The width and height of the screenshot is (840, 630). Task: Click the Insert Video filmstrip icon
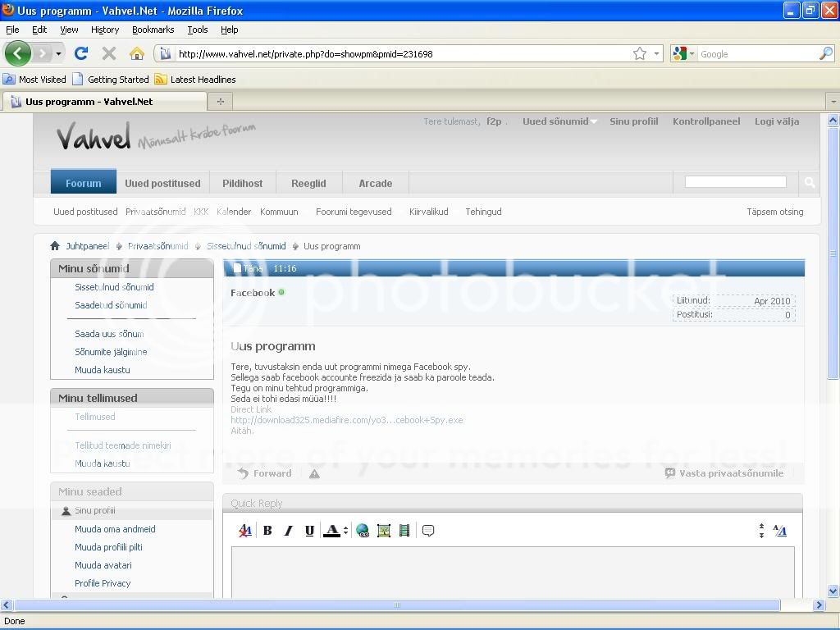[404, 531]
